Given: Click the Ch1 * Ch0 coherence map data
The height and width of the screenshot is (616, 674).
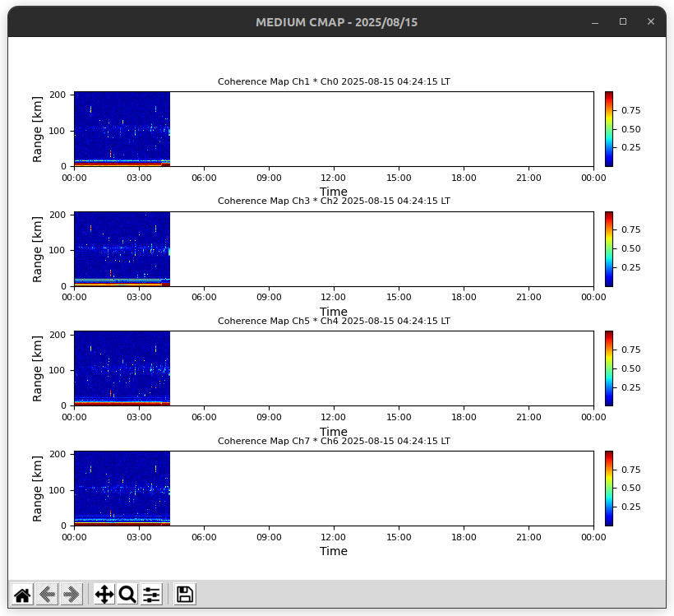Looking at the screenshot, I should point(122,129).
